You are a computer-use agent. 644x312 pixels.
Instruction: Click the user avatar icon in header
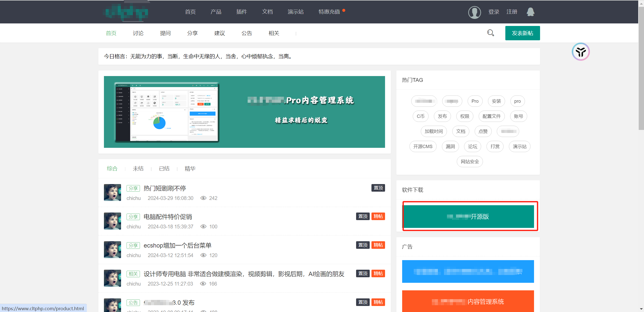click(474, 12)
